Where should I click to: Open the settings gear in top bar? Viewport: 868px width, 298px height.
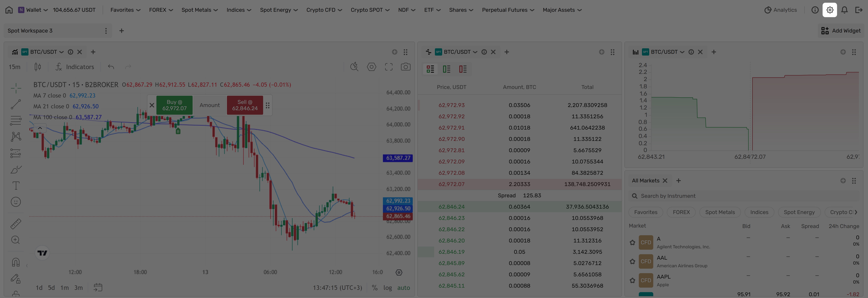830,10
